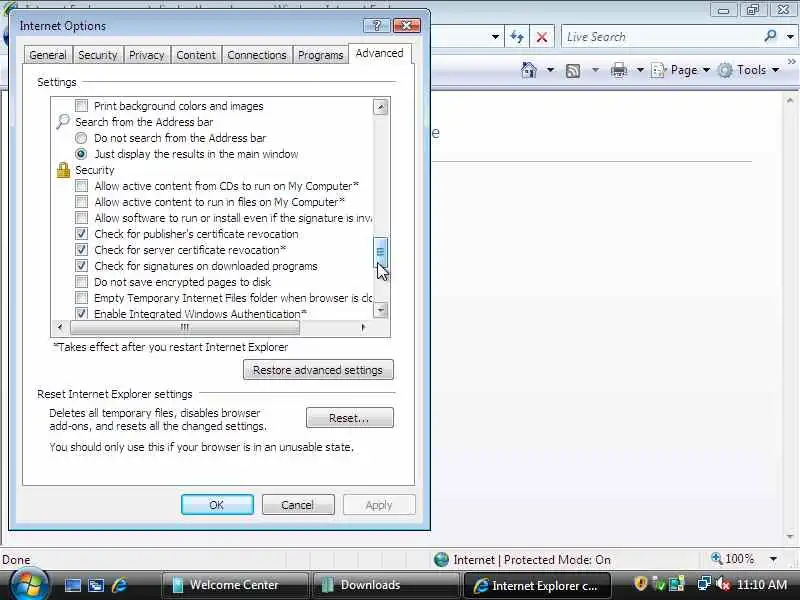This screenshot has height=600, width=800.
Task: Open the Page menu icon
Action: [x=658, y=70]
